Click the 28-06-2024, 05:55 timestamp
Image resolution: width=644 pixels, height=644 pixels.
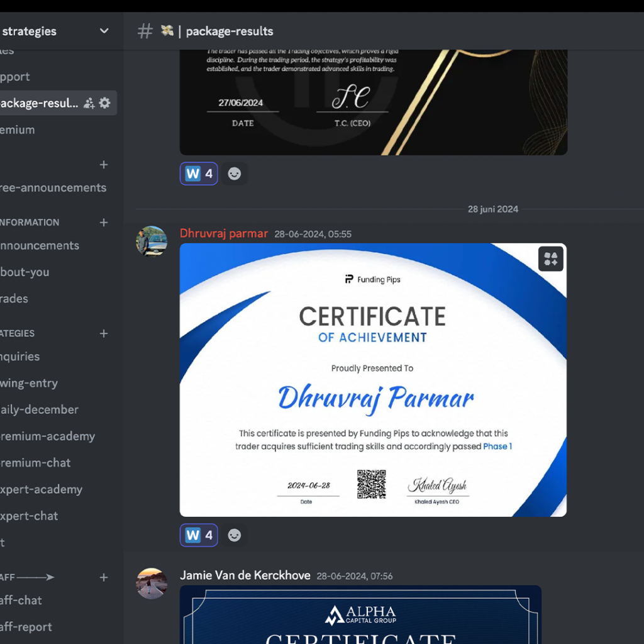313,234
